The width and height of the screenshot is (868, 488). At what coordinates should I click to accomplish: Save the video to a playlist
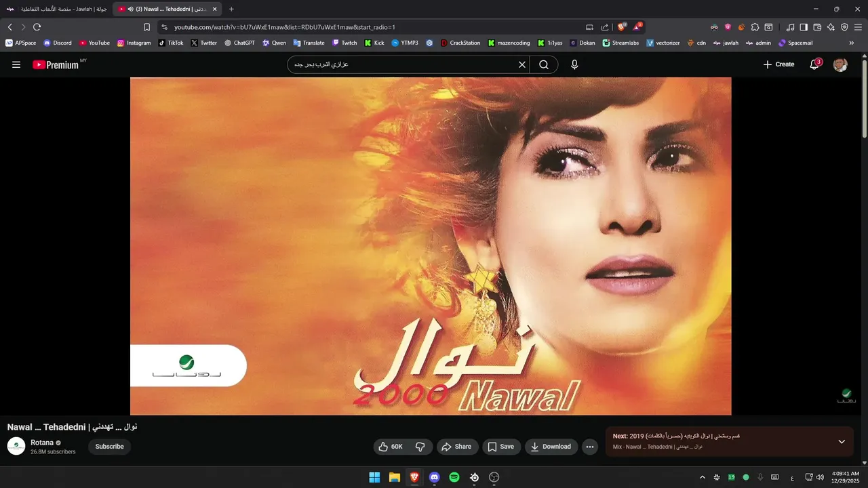tap(501, 447)
